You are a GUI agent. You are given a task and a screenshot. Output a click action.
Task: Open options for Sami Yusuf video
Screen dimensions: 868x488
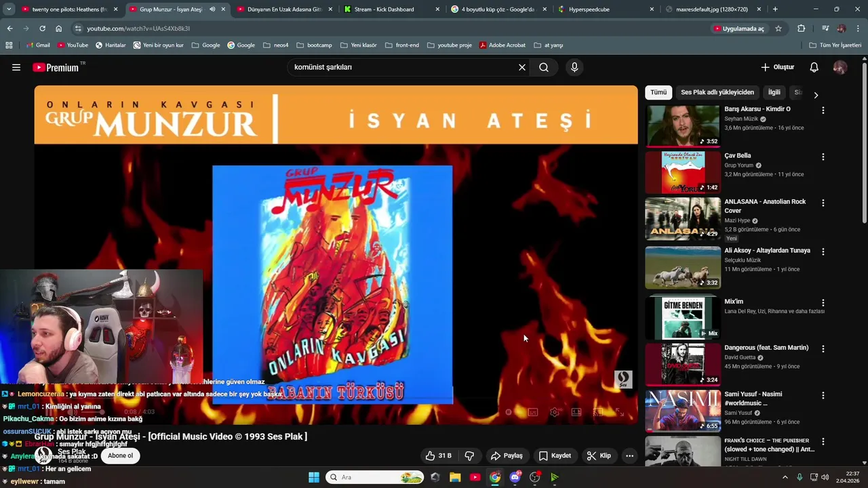tap(823, 395)
